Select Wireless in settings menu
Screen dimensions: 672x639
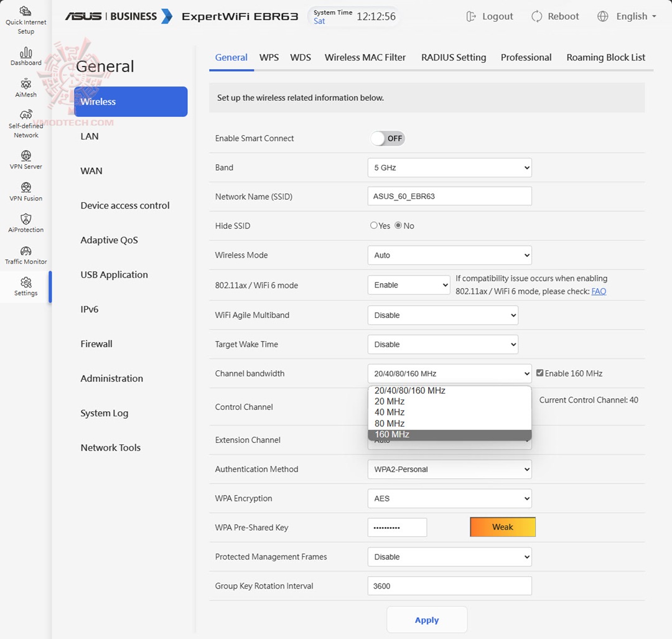[131, 101]
